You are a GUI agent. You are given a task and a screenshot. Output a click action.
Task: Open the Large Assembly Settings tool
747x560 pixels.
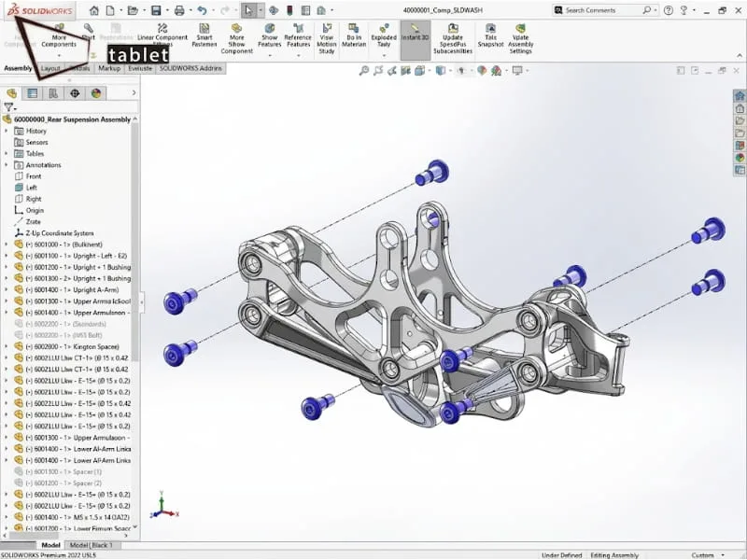(520, 38)
